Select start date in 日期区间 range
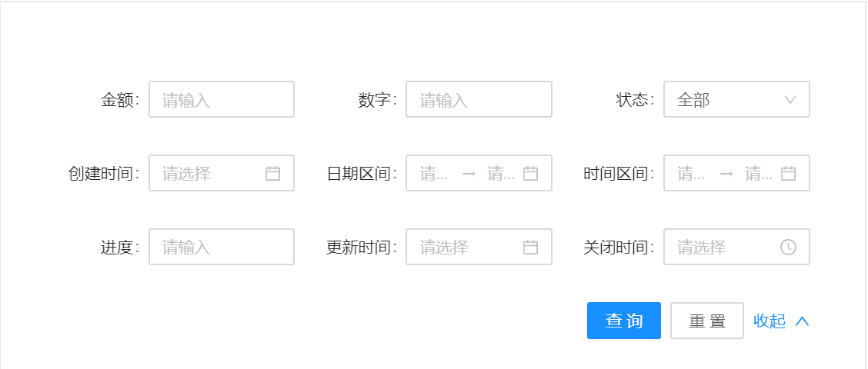The image size is (868, 369). (x=433, y=173)
